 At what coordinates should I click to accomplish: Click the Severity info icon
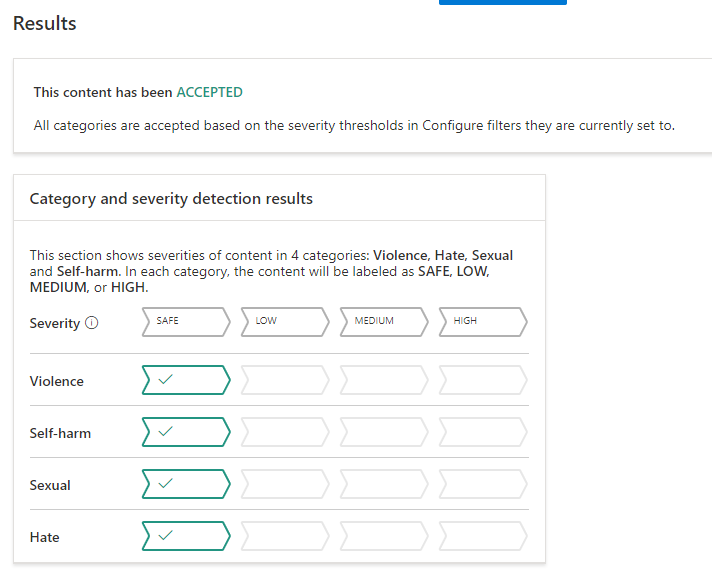click(x=92, y=323)
